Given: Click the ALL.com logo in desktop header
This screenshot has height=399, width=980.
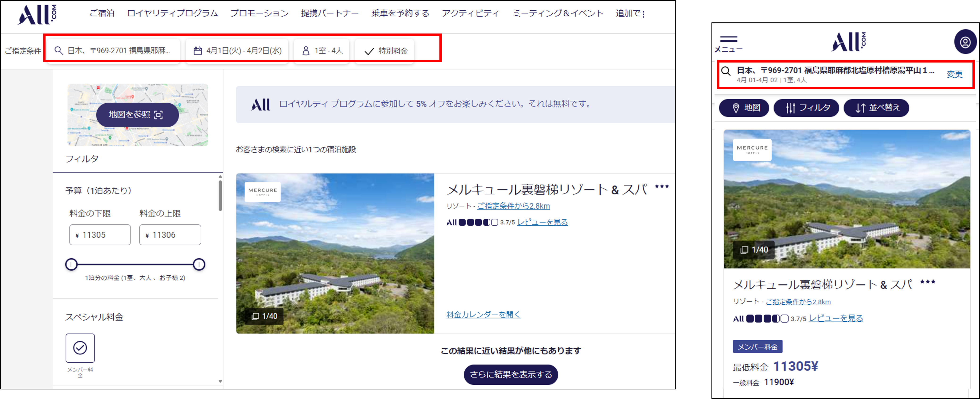Looking at the screenshot, I should tap(37, 14).
